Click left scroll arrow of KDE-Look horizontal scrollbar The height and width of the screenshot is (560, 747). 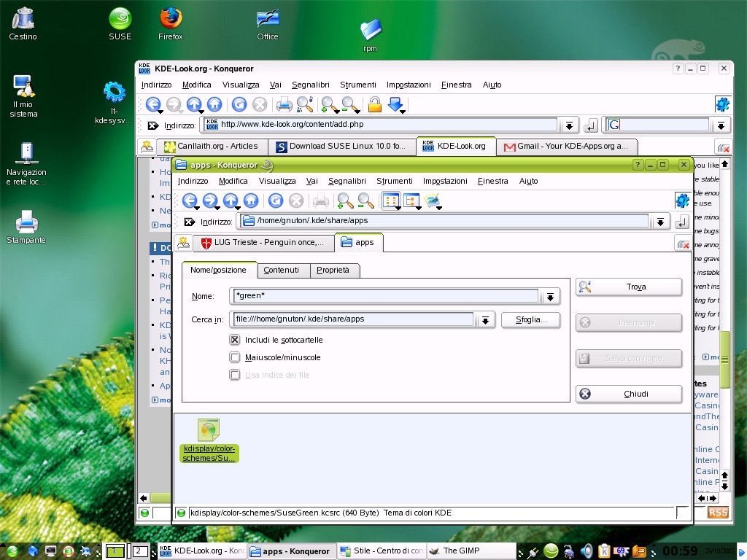tap(144, 498)
